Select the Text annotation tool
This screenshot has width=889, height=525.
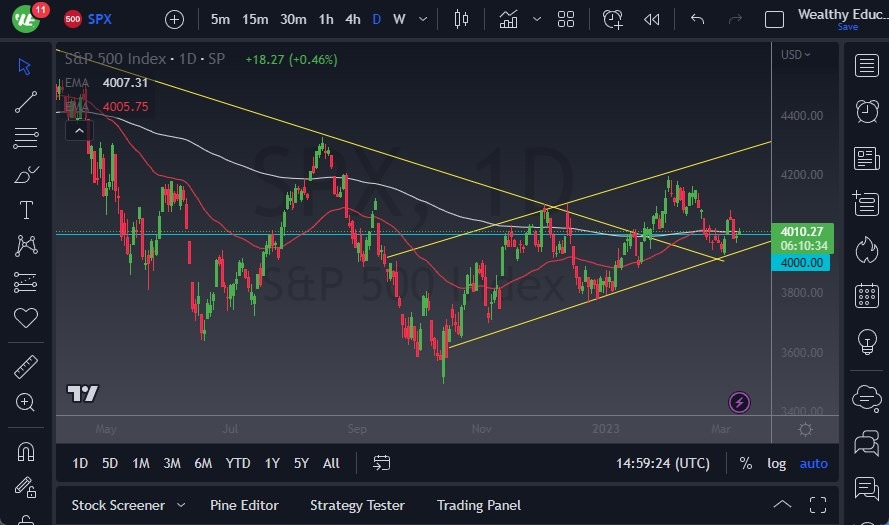[26, 210]
